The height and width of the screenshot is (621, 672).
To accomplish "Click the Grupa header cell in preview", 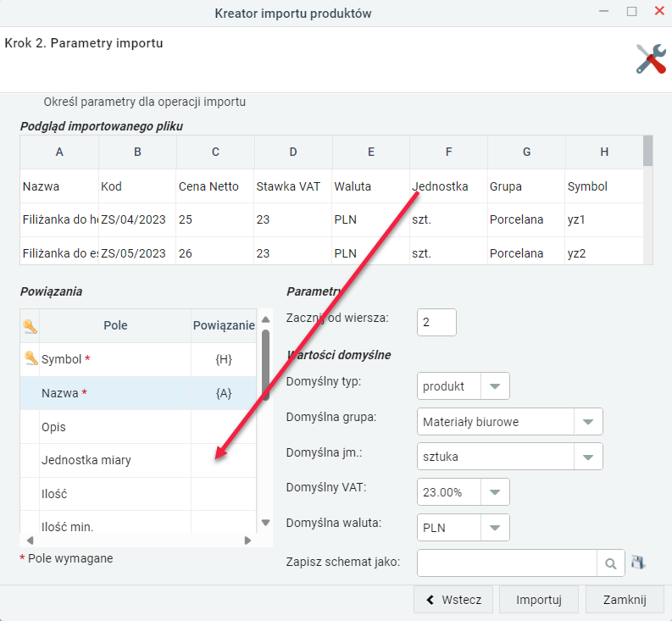I will click(527, 186).
